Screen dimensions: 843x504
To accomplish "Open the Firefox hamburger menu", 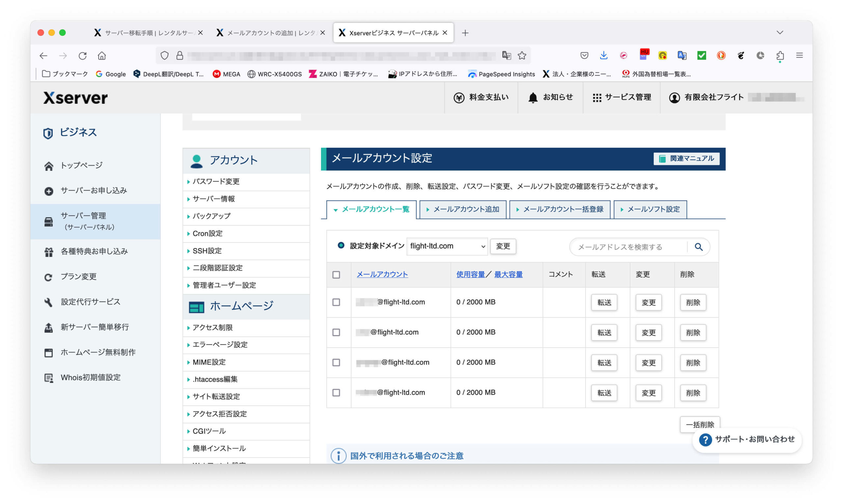I will pos(800,55).
